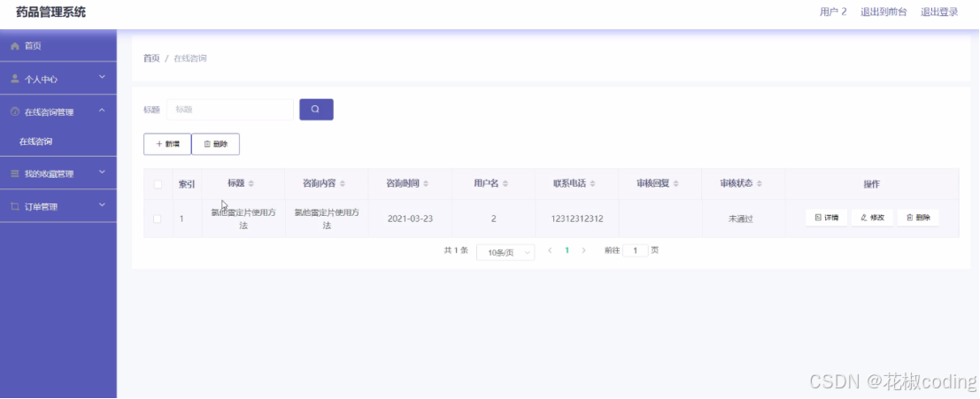Click the 删除 button above table
980x399 pixels.
point(216,144)
